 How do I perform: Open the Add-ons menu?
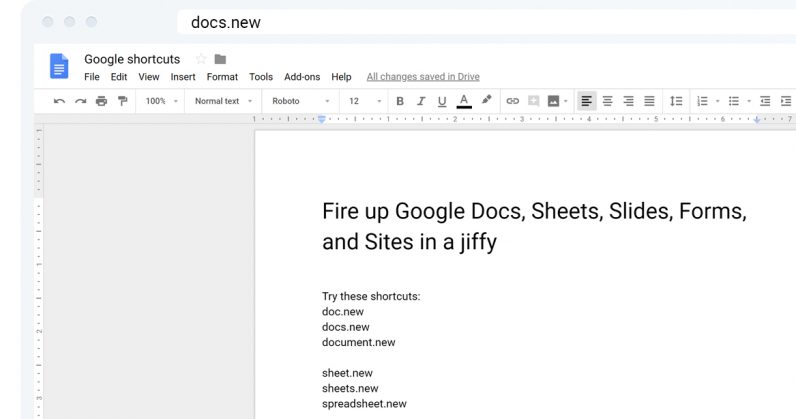[302, 77]
